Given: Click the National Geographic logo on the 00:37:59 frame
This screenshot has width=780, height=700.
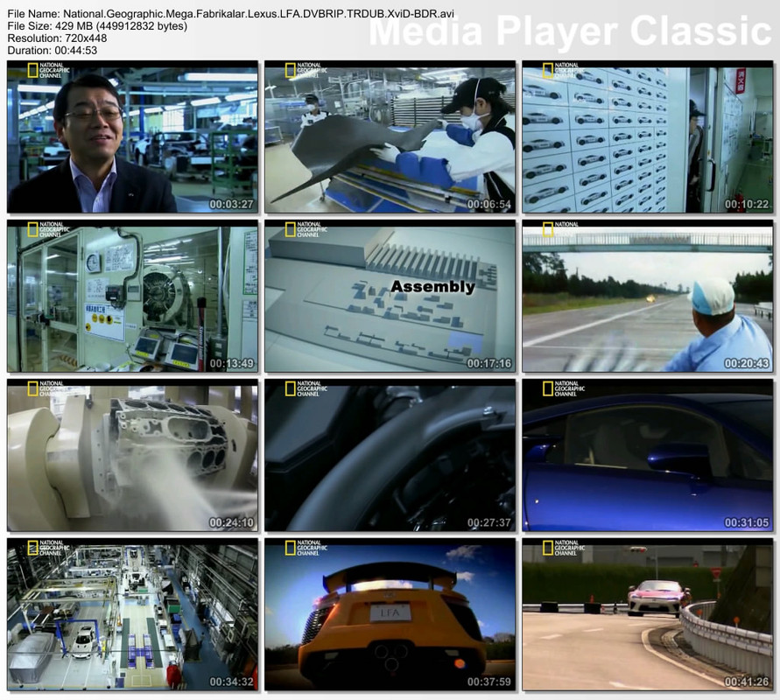Looking at the screenshot, I should (x=306, y=548).
